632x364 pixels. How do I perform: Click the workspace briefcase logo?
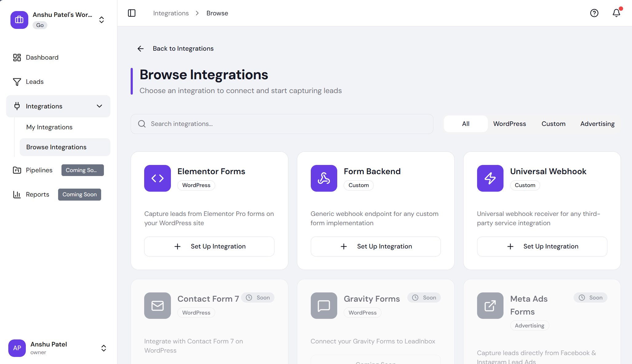(x=19, y=20)
